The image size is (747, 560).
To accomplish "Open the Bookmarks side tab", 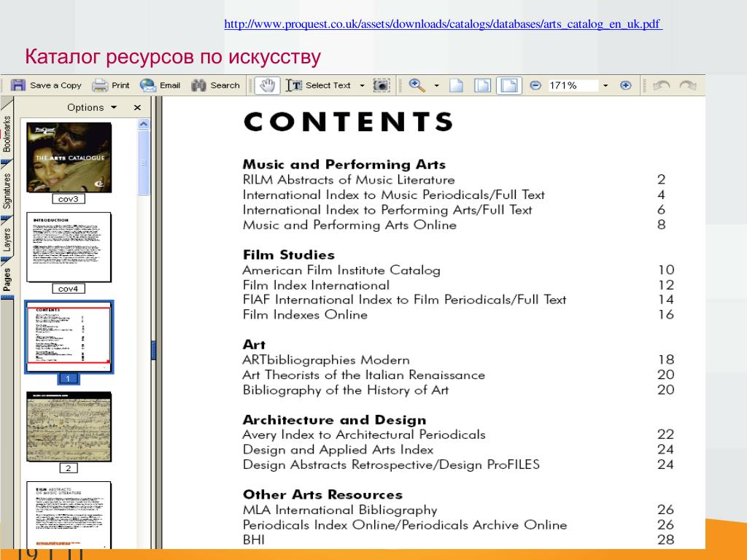I will 7,133.
